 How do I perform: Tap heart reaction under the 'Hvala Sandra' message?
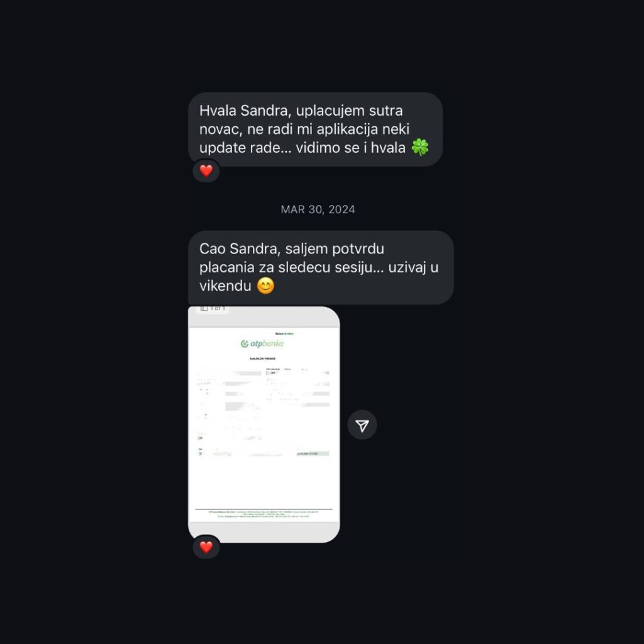coord(206,170)
